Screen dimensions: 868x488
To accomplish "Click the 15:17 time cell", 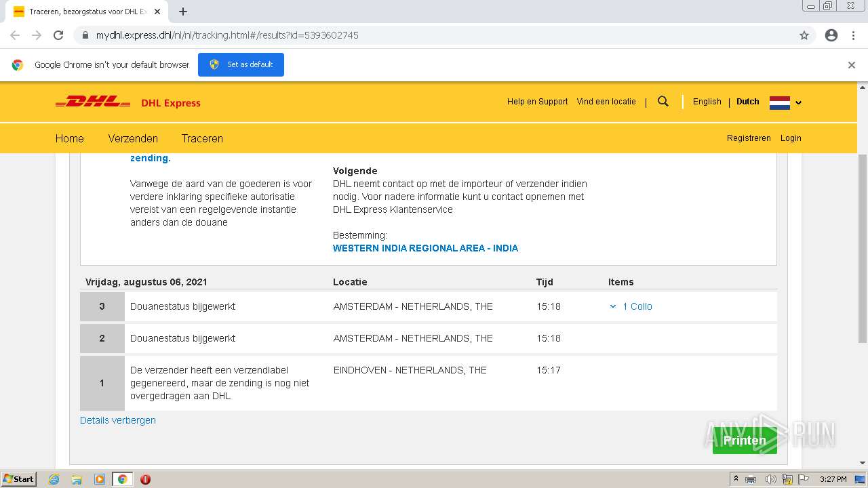I will pos(549,370).
